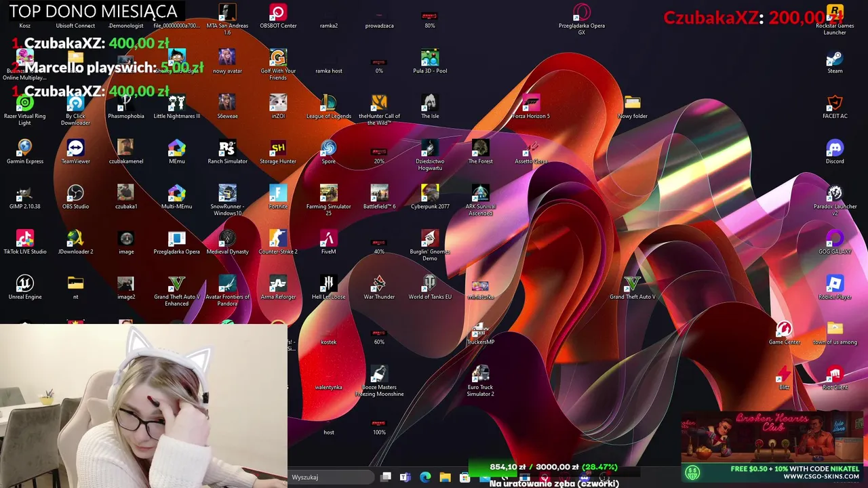The width and height of the screenshot is (868, 488).
Task: Launch Forza Horizon 5 shortcut
Action: [x=531, y=103]
